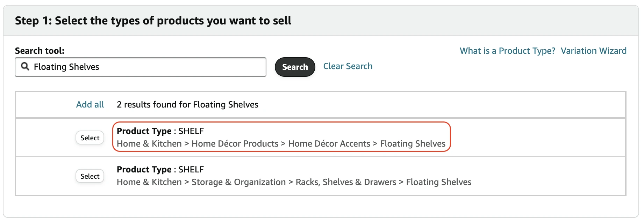Select the Home Décor Accents SHELF product type
This screenshot has height=222, width=644.
tap(90, 138)
